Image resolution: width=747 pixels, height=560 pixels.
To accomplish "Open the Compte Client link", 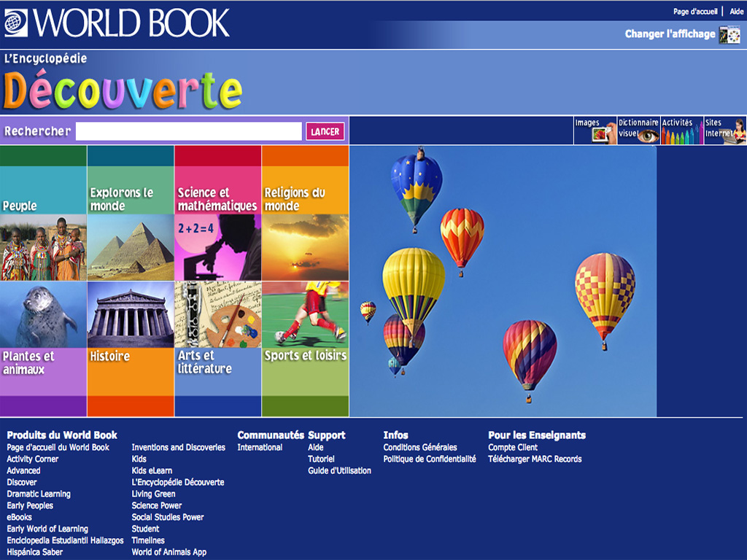I will click(x=513, y=447).
